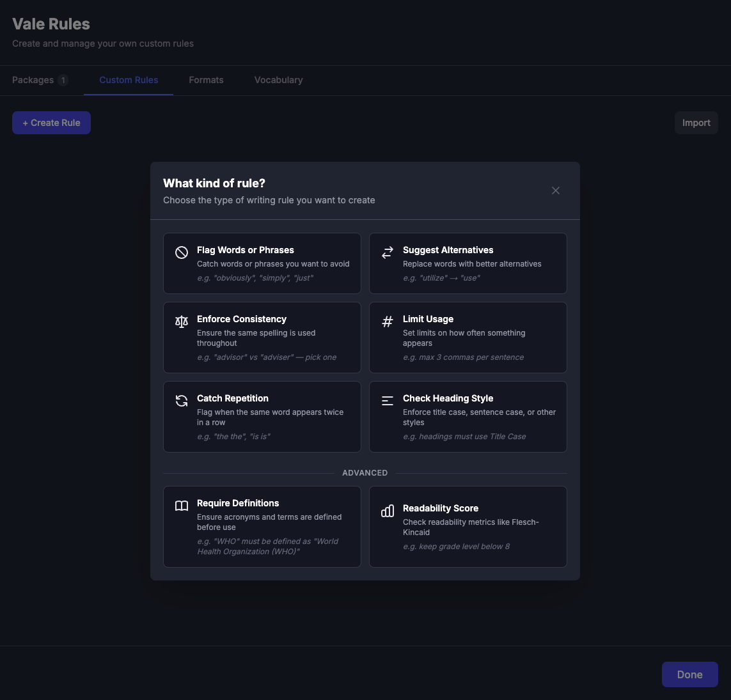This screenshot has width=731, height=700.
Task: Close the rule type dialog
Action: pos(556,191)
